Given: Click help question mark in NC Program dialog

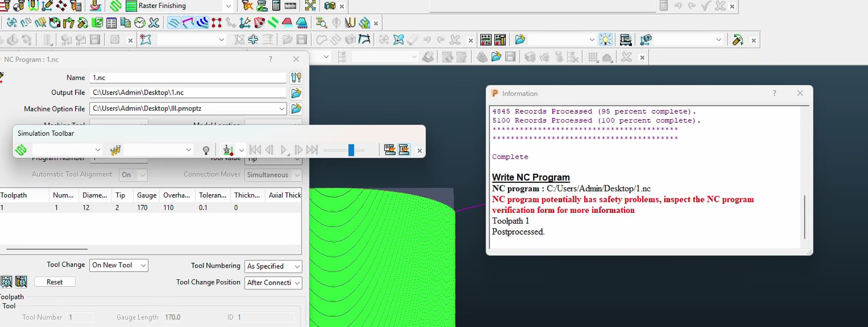Looking at the screenshot, I should coord(271,59).
